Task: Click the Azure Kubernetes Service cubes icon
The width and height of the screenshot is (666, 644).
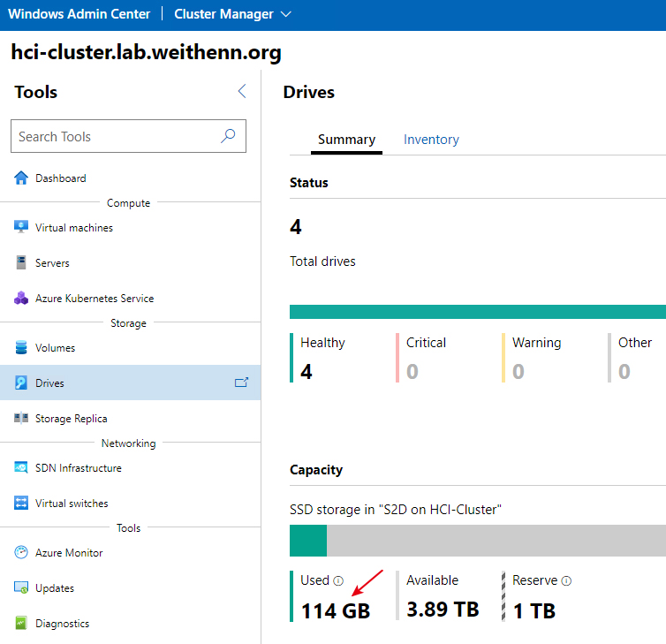Action: [x=21, y=299]
